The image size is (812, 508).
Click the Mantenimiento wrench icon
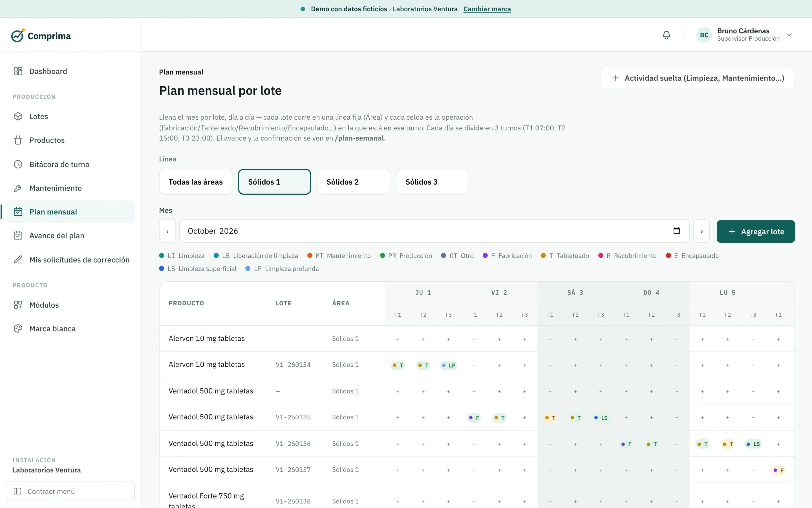[x=18, y=188]
